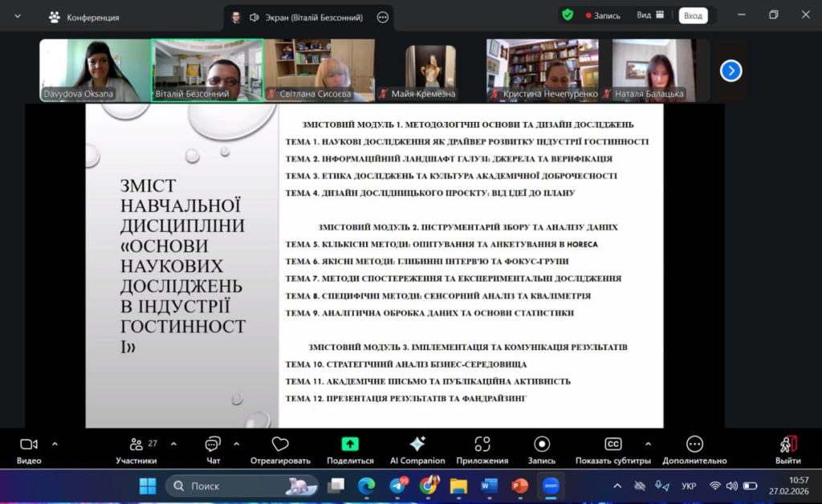Click the green encryption shield icon
Viewport: 822px width, 504px height.
point(568,15)
